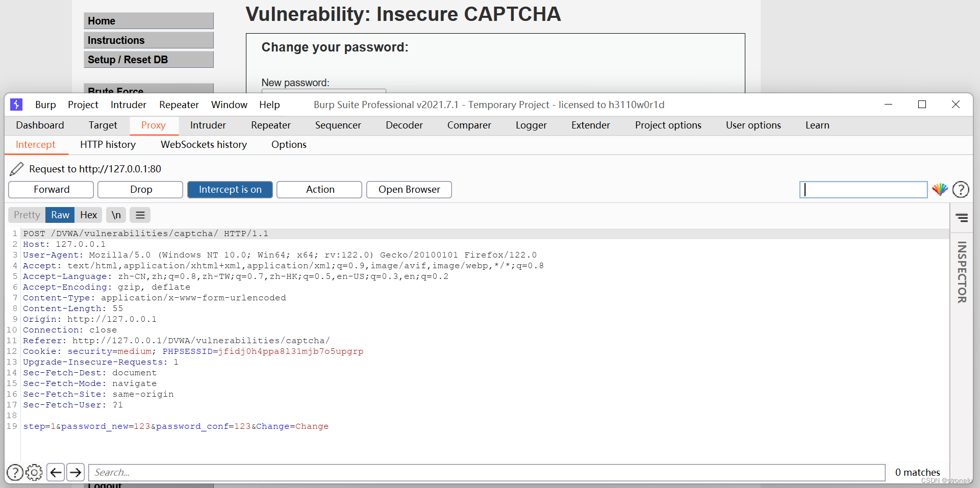Switch to the Target tab
Viewport: 980px width, 488px height.
click(103, 125)
